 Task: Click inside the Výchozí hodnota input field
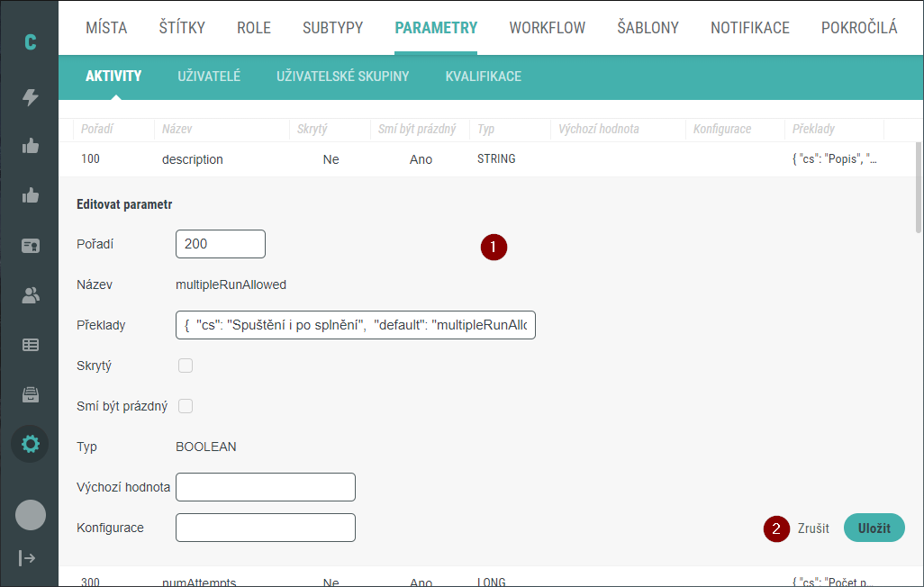coord(265,486)
